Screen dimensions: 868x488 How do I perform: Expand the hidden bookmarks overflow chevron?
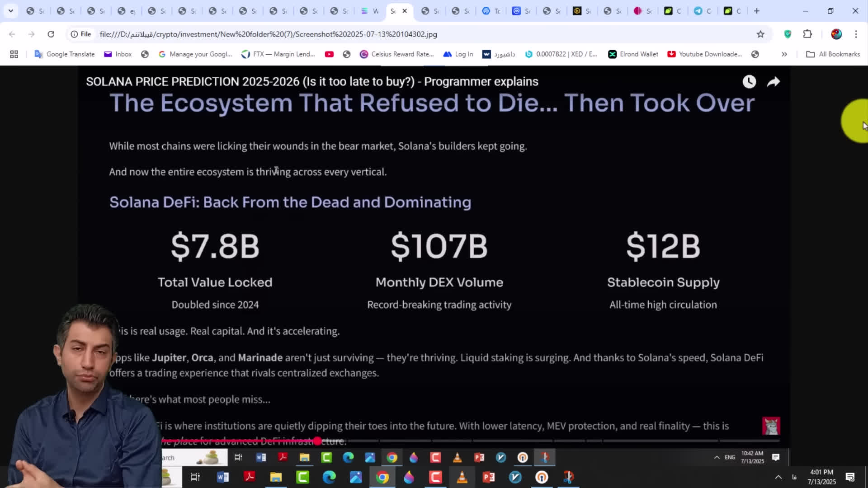(x=784, y=54)
